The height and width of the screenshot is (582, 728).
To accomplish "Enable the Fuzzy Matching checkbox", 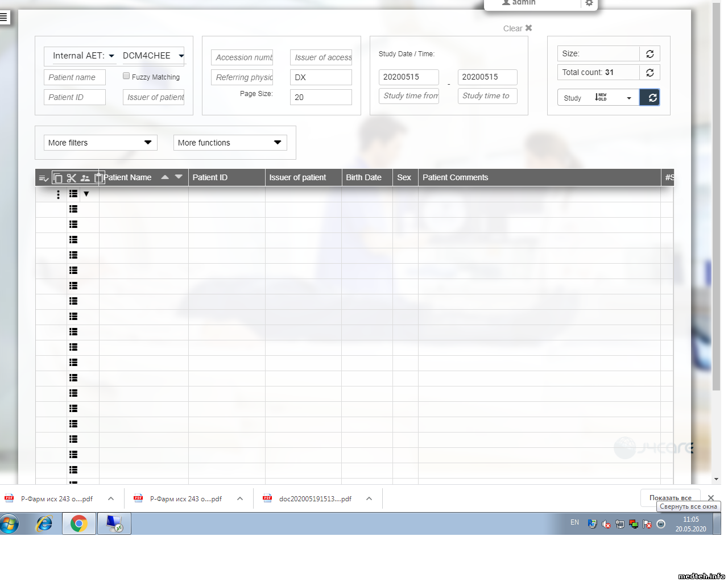I will 126,76.
